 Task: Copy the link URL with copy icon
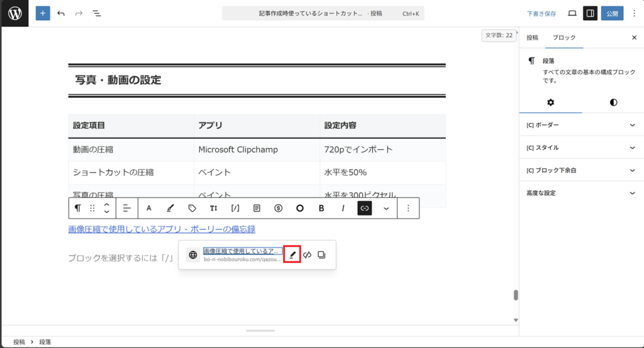pos(322,255)
